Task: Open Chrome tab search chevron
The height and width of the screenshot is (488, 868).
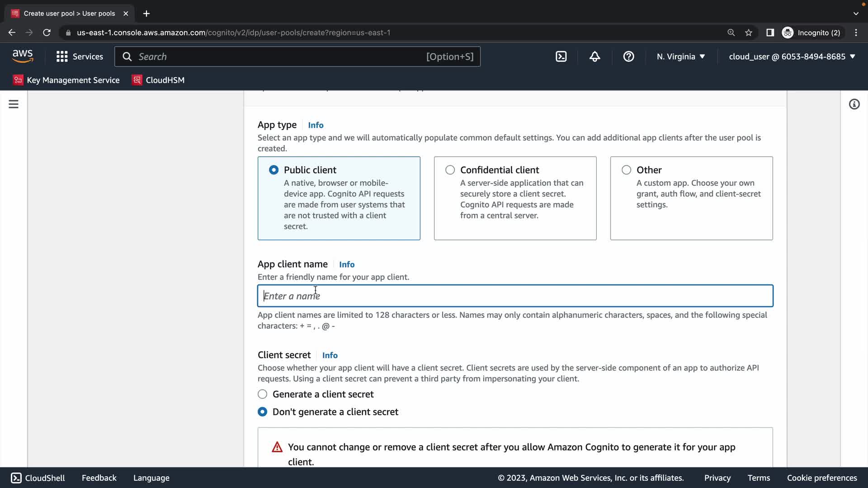Action: 855,14
